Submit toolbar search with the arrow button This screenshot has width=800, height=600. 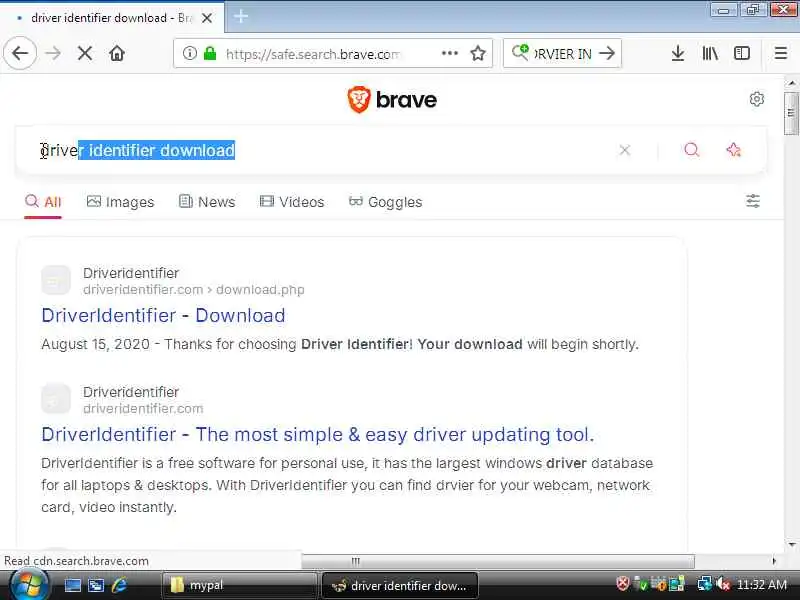tap(607, 53)
